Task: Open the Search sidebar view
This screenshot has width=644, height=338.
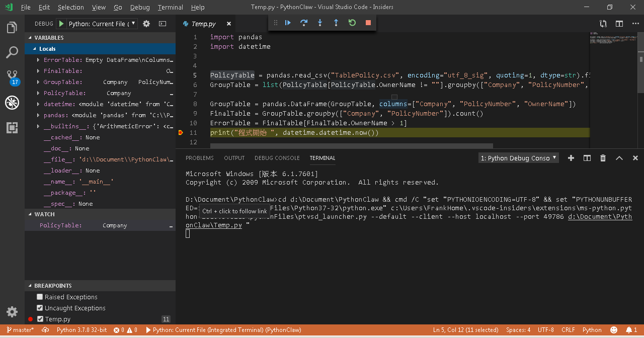Action: point(12,52)
